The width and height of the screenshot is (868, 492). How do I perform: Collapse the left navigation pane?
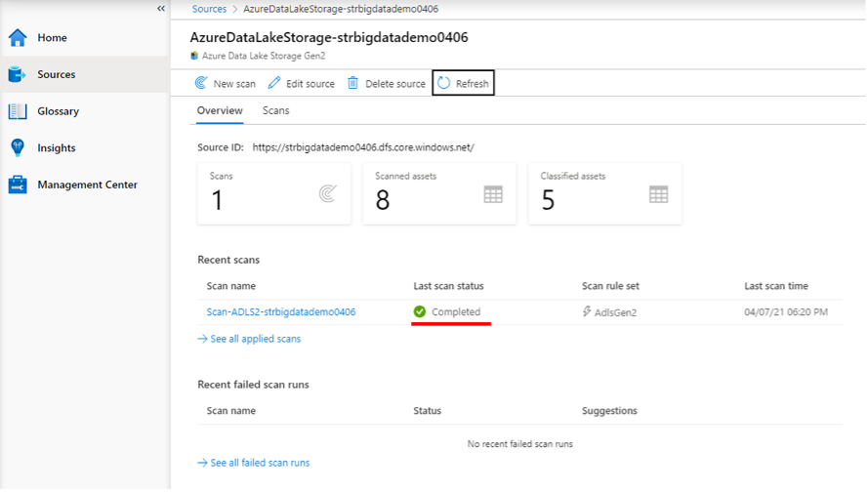[160, 9]
